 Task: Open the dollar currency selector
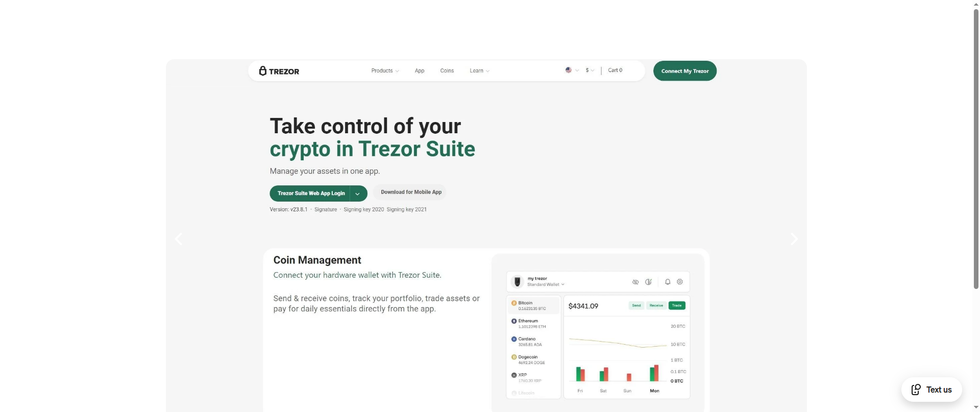590,70
